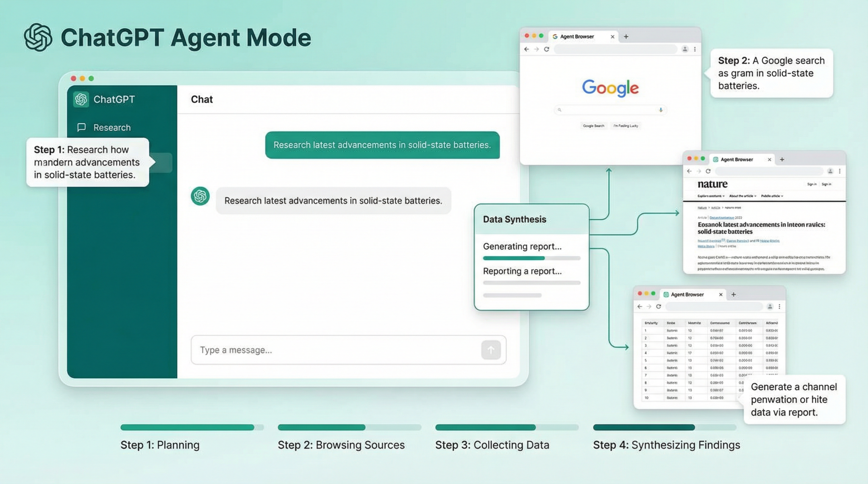Viewport: 868px width, 484px height.
Task: Open the browser profile account icon
Action: [684, 49]
